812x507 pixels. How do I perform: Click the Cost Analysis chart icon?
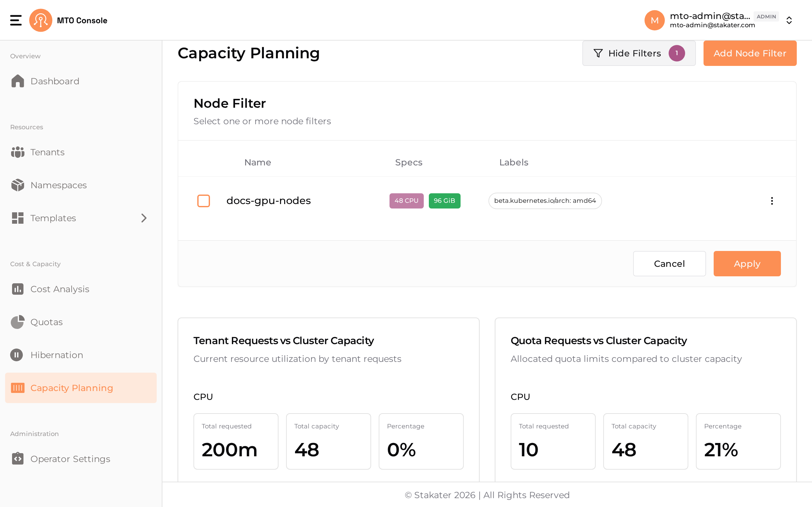(x=17, y=289)
